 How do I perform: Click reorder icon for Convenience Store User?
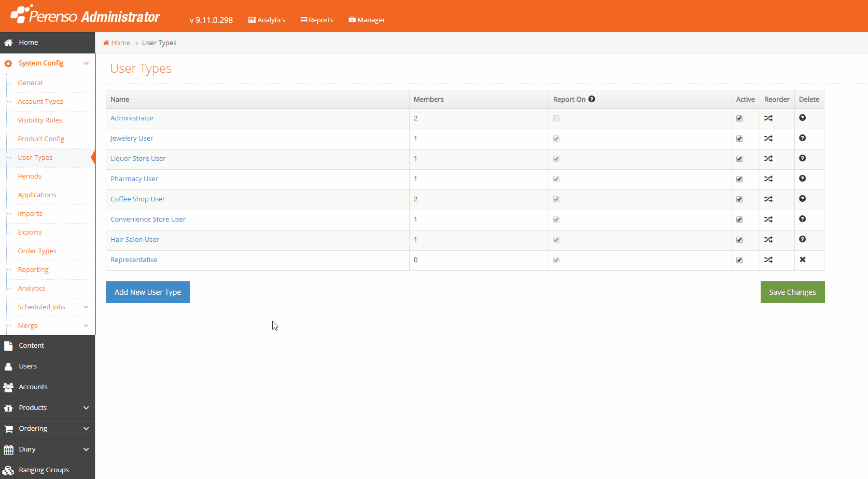point(768,220)
